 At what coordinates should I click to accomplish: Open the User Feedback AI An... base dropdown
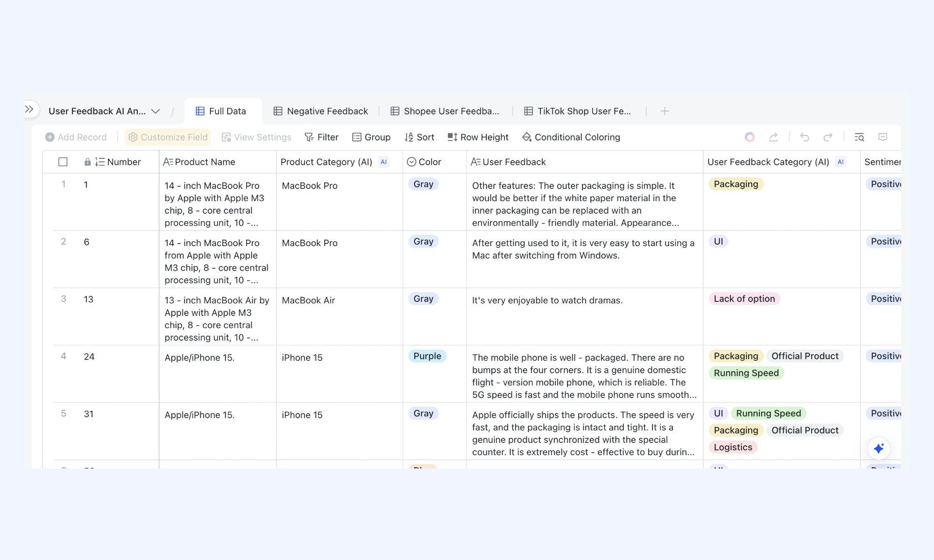(x=104, y=111)
